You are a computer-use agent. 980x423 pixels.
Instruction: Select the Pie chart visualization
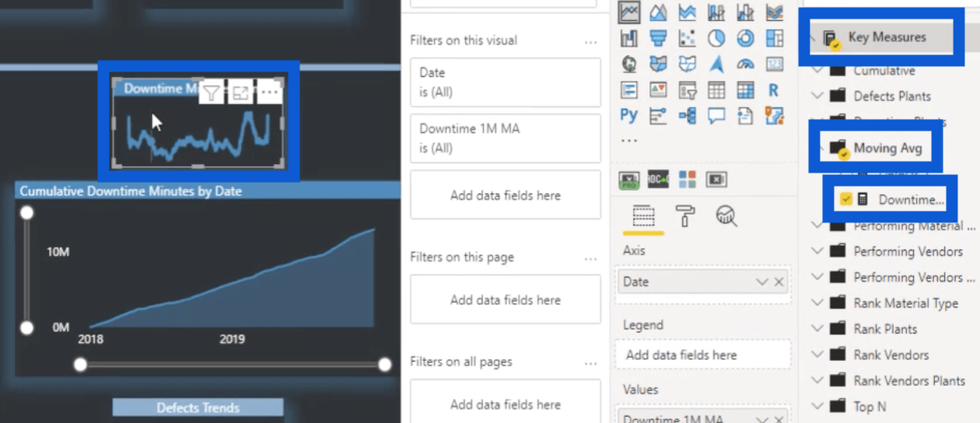point(716,38)
